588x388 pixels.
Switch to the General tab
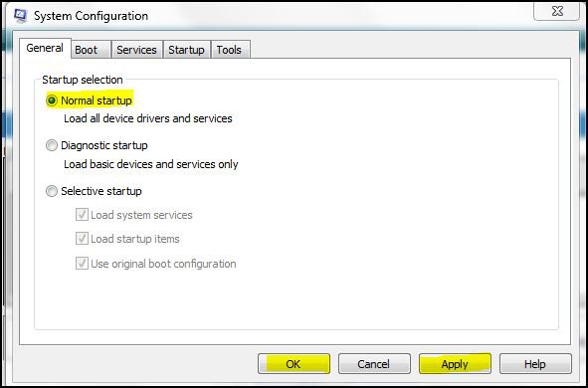pyautogui.click(x=45, y=48)
